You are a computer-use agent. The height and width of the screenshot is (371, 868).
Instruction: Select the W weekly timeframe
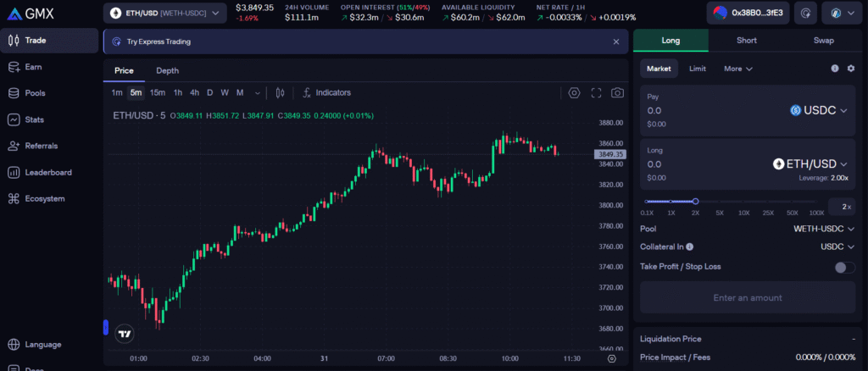click(225, 93)
